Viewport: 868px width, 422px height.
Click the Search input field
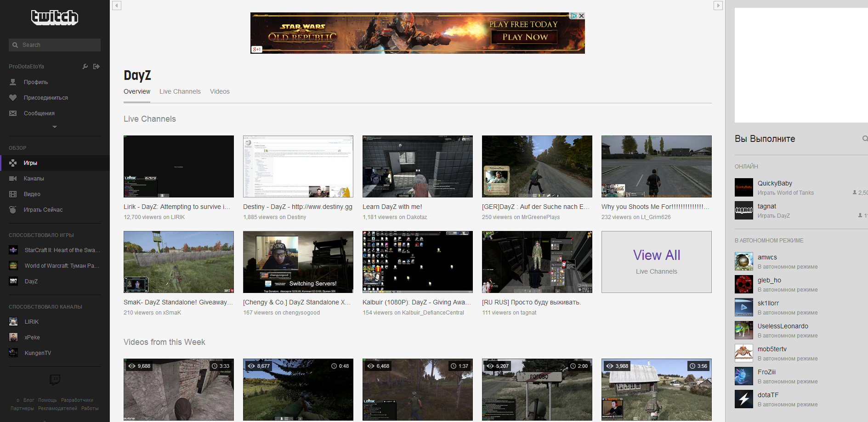pyautogui.click(x=55, y=45)
